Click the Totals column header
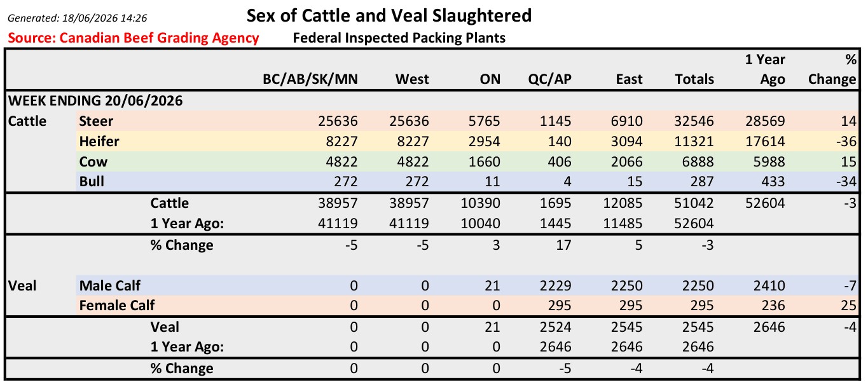 click(x=694, y=79)
